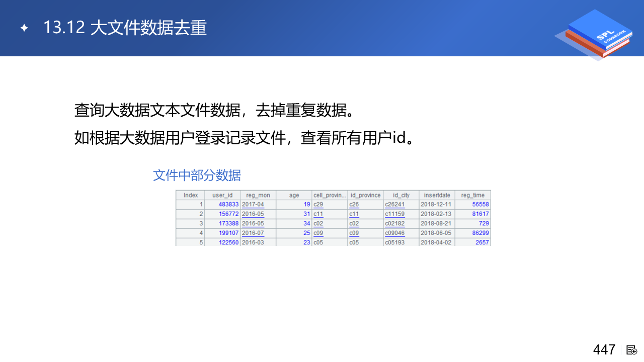Image resolution: width=644 pixels, height=362 pixels.
Task: Click age value 34
Action: (307, 224)
